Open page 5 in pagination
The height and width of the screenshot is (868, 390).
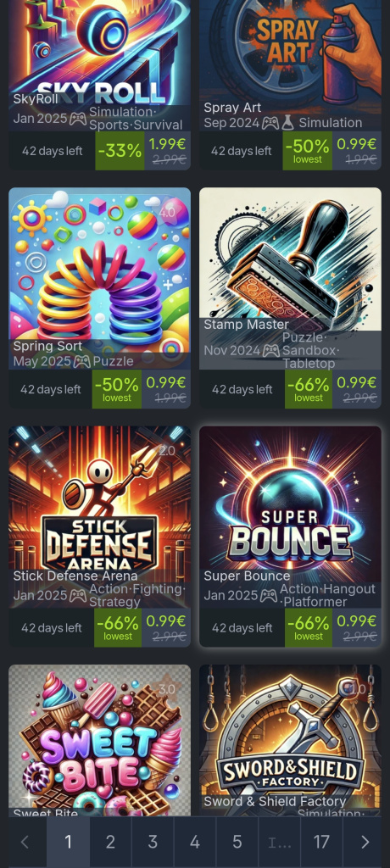tap(237, 842)
